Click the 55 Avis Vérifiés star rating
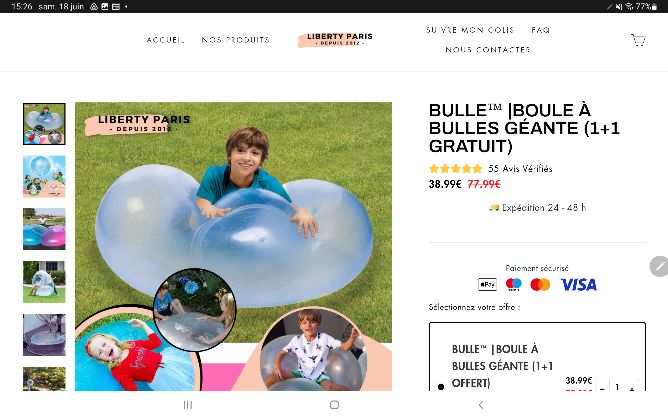Viewport: 668px width, 417px height. [490, 169]
